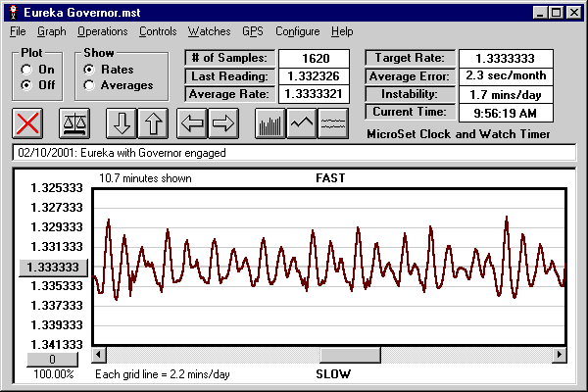Click the balance scales icon
The image size is (588, 392).
74,123
